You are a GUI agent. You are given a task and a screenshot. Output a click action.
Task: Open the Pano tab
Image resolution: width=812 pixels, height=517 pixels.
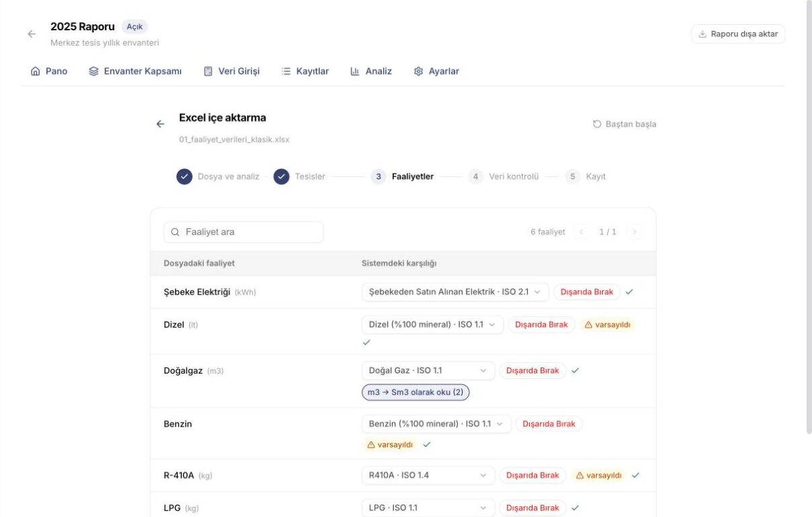[x=49, y=71]
